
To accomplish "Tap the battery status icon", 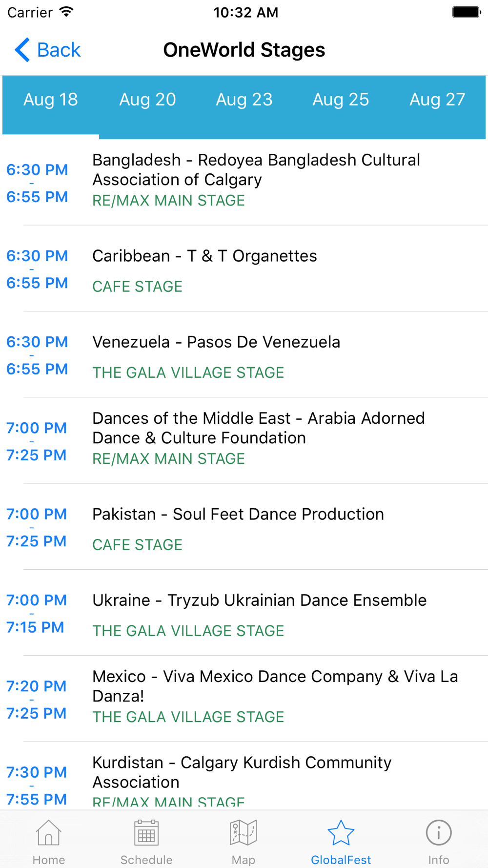I will pyautogui.click(x=467, y=12).
